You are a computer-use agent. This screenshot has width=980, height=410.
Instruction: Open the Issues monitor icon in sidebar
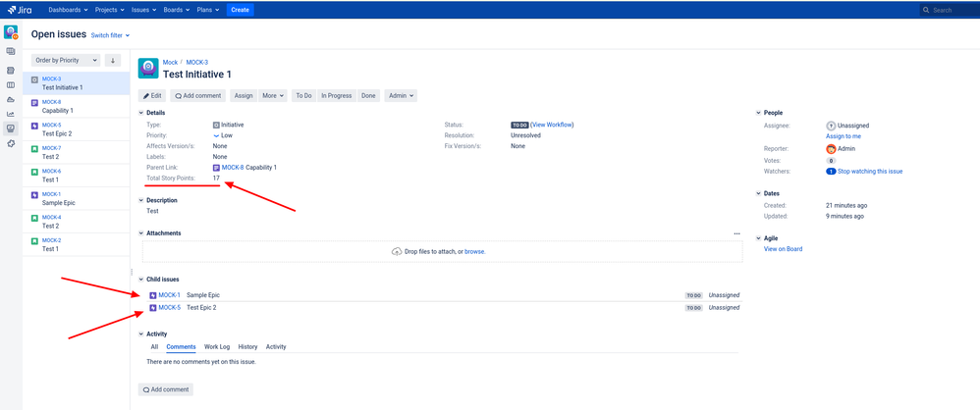[x=11, y=128]
